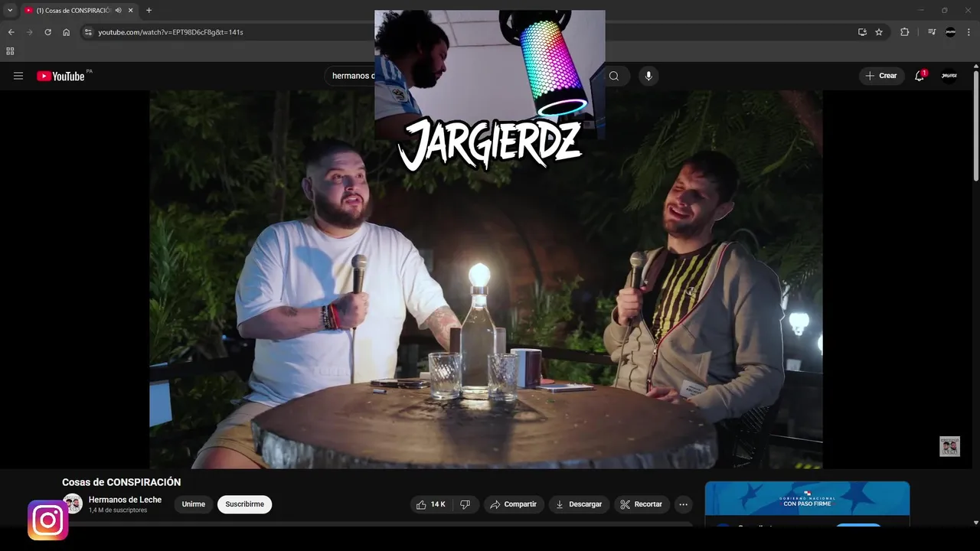Viewport: 980px width, 551px height.
Task: Install YouTube as an app icon
Action: pyautogui.click(x=862, y=32)
